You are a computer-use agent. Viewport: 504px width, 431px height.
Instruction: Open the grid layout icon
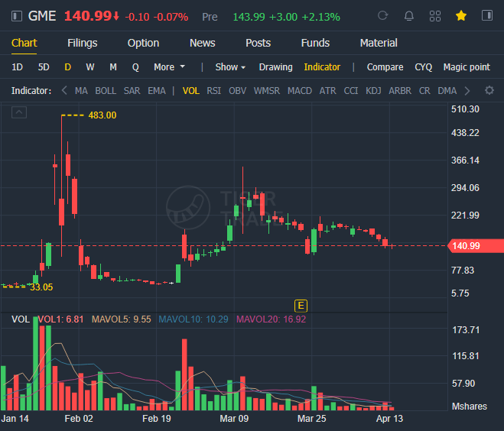coord(435,16)
